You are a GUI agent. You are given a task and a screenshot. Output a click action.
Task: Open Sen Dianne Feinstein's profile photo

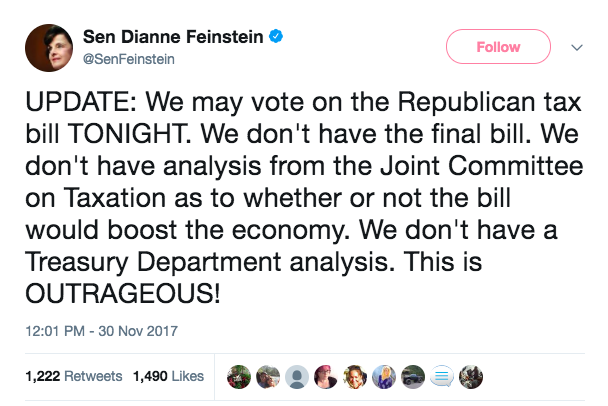coord(44,47)
